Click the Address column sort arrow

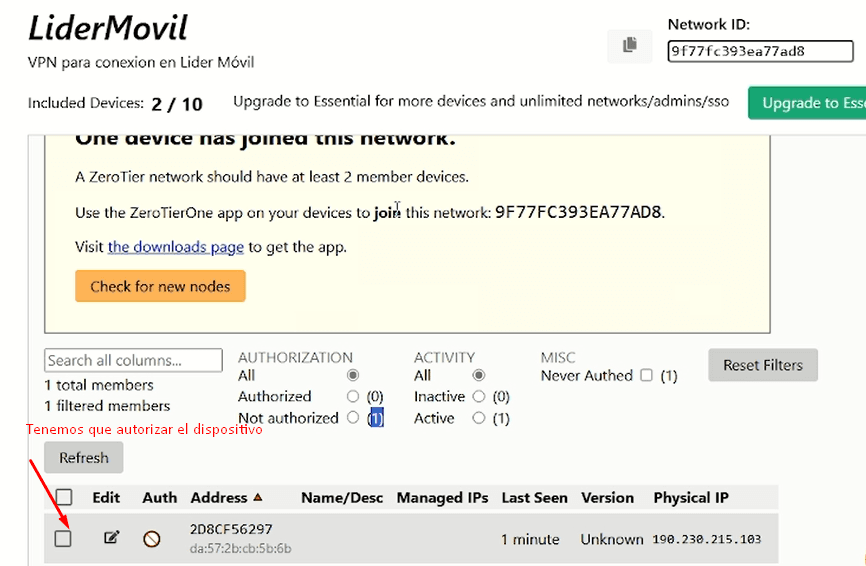[258, 498]
